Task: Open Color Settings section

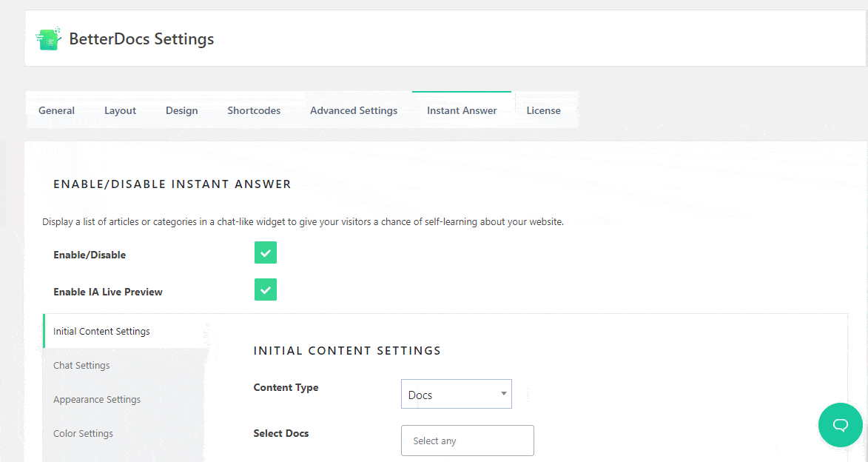Action: [84, 433]
